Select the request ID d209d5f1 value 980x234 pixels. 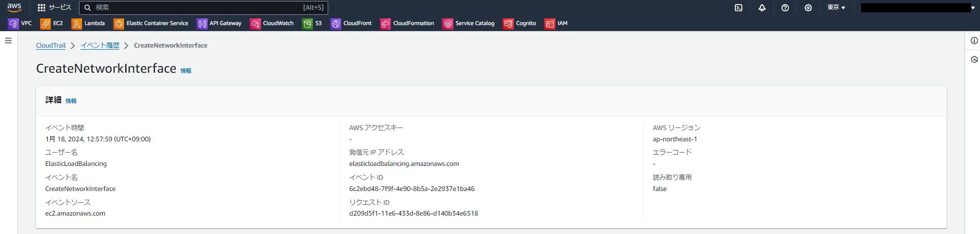[413, 214]
